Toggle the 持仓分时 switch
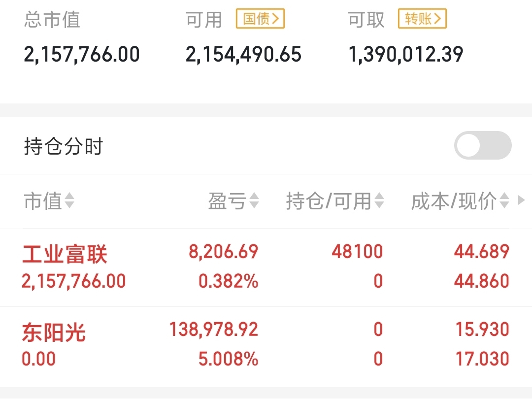 coord(483,145)
